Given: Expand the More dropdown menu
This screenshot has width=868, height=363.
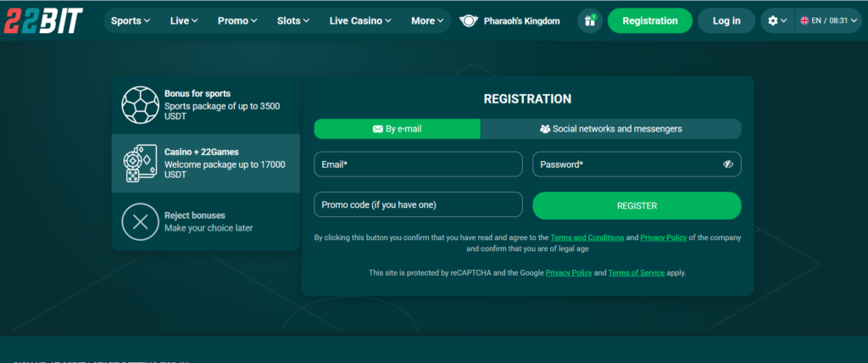Looking at the screenshot, I should (x=427, y=21).
